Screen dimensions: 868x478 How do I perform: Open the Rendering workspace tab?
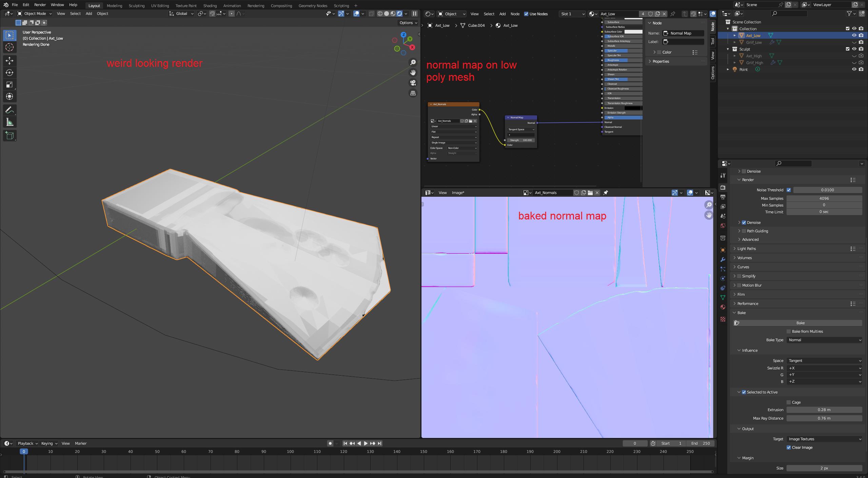click(255, 5)
